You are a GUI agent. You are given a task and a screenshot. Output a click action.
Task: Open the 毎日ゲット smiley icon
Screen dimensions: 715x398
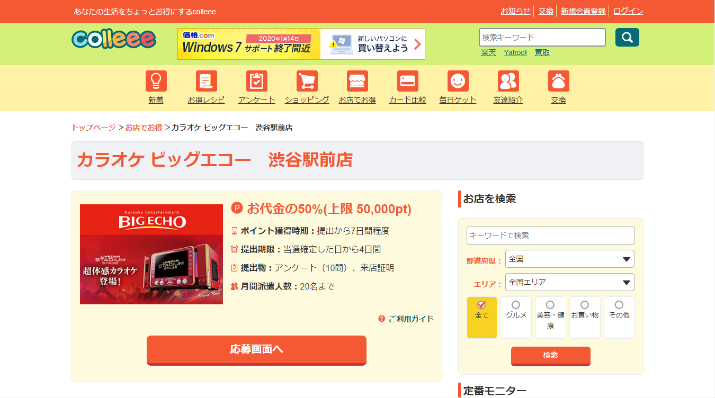[458, 81]
